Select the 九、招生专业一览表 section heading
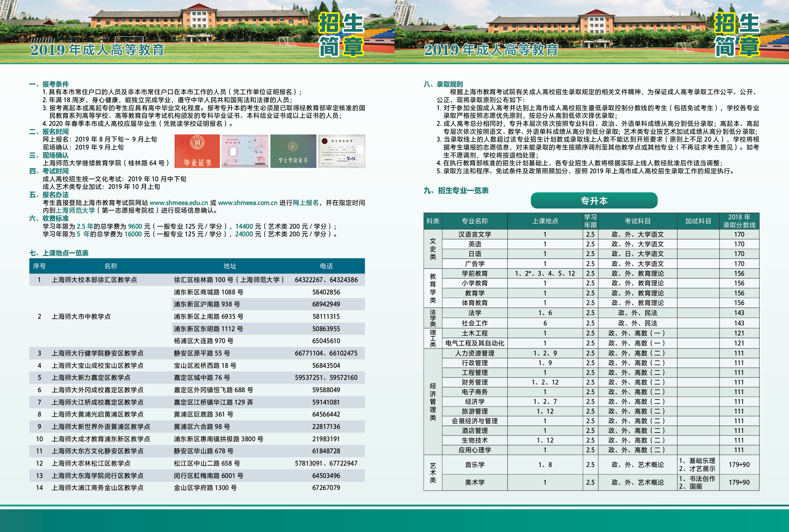The width and height of the screenshot is (789, 532). pos(456,191)
